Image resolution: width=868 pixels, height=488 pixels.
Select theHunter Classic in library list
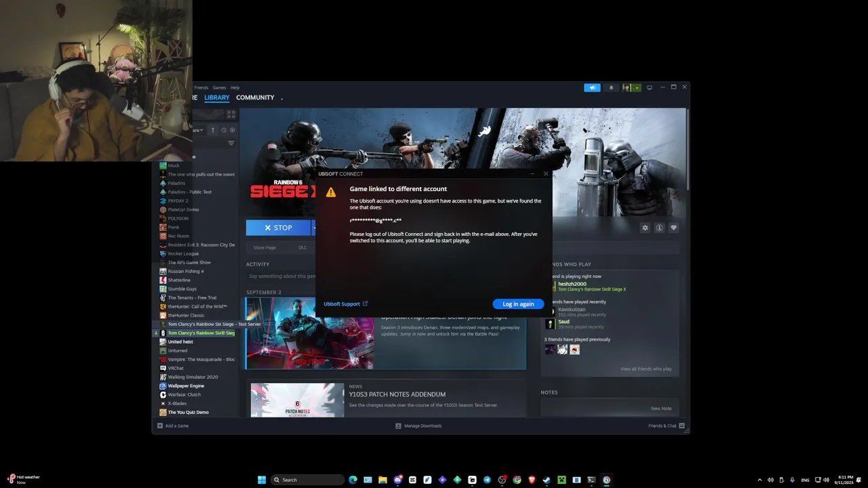(x=186, y=315)
